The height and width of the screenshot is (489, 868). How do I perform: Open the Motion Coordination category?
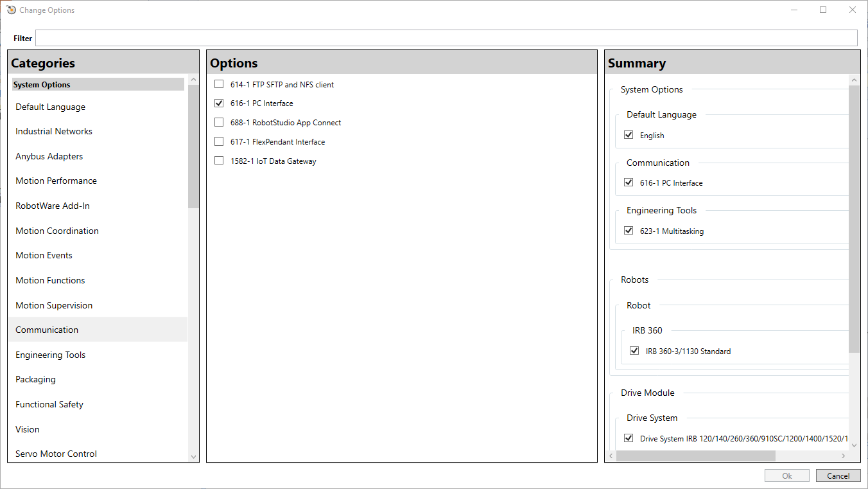coord(98,231)
